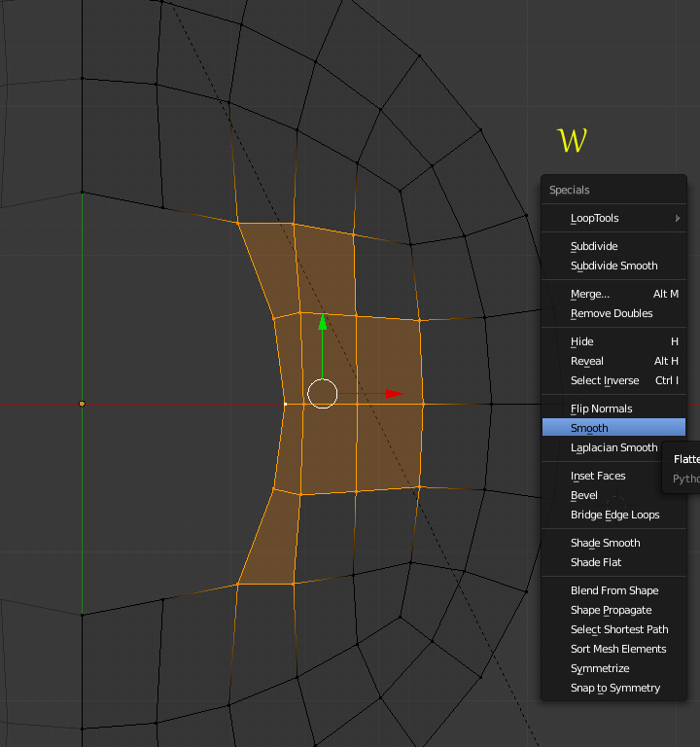Select Laplacian Smooth
This screenshot has width=700, height=747.
[613, 447]
